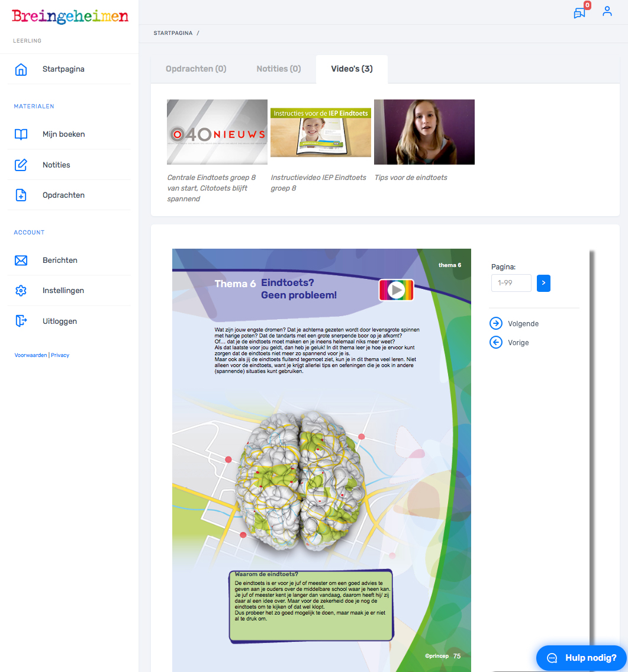Play the video on the Thema 6 page
This screenshot has height=672, width=628.
(x=396, y=290)
